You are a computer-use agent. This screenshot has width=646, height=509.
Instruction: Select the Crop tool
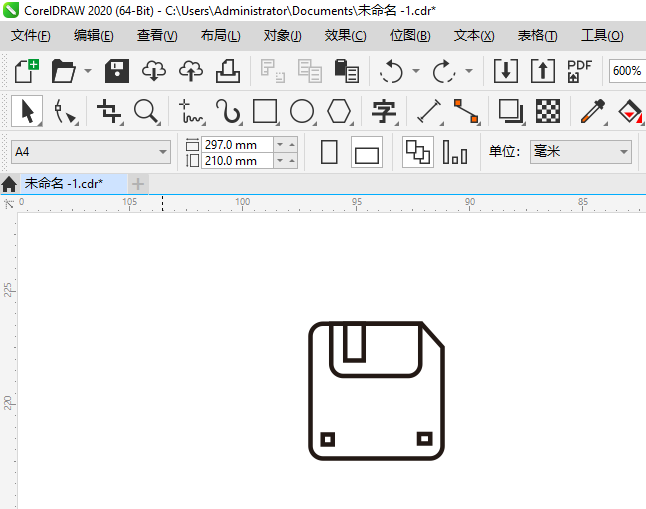[x=109, y=111]
